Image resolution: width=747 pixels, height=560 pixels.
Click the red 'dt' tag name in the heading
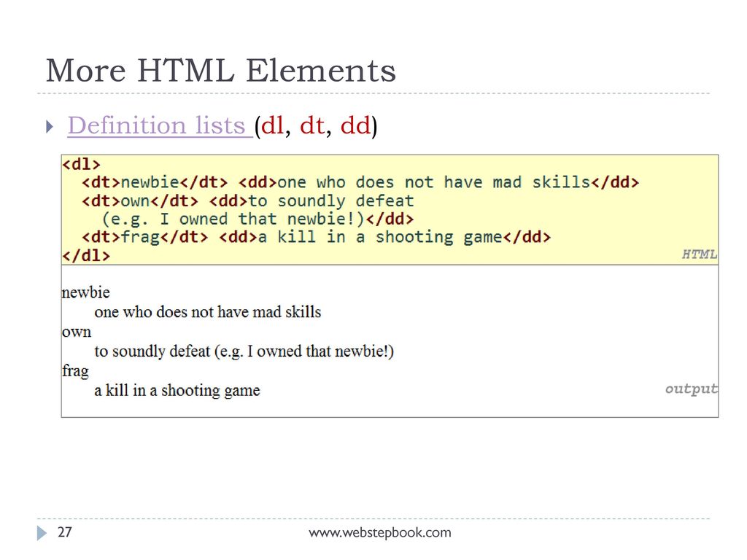click(x=312, y=125)
